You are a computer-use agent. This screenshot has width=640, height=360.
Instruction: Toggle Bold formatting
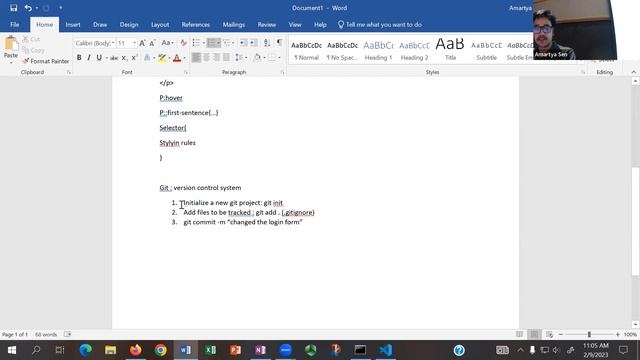pos(79,58)
